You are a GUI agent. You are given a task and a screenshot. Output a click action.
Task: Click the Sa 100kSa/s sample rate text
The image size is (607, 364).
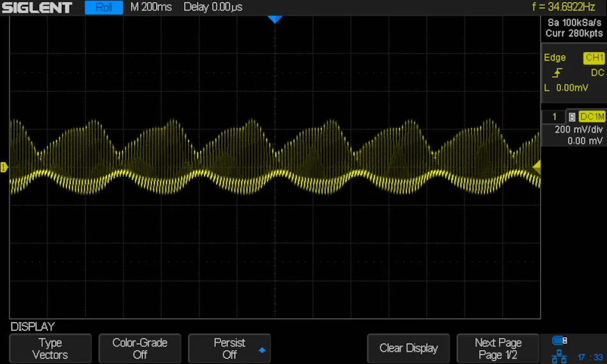574,22
